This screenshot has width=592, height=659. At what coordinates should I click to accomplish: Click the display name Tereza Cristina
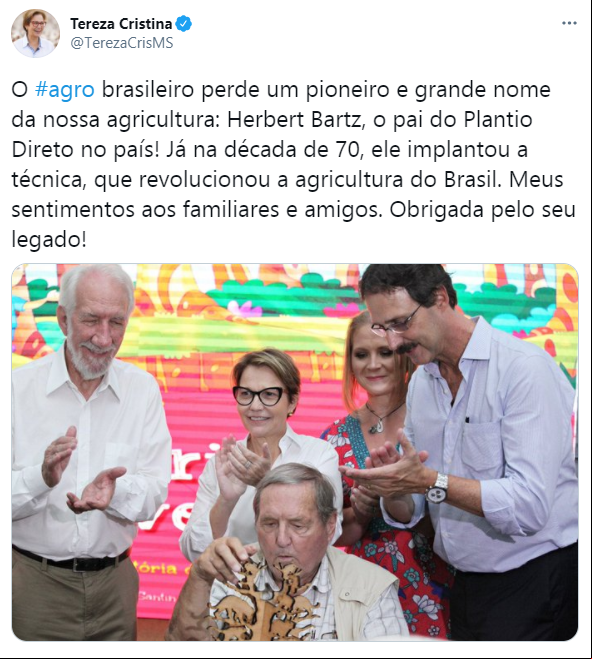121,24
